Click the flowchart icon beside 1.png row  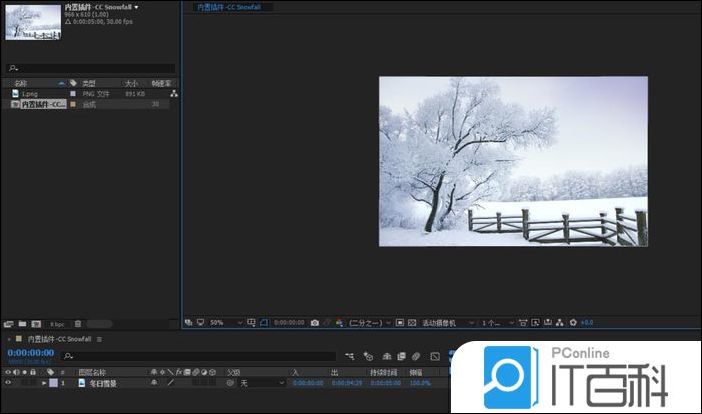coord(174,94)
